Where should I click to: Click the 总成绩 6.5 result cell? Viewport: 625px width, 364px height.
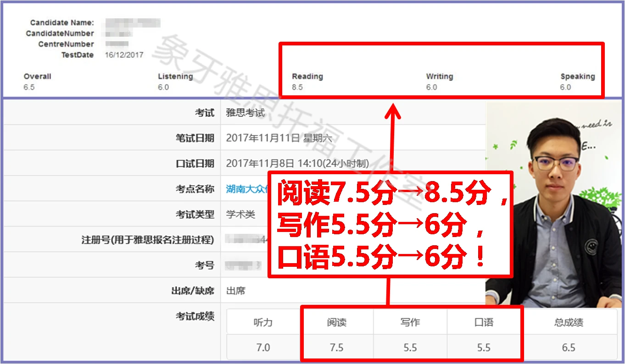tap(569, 347)
